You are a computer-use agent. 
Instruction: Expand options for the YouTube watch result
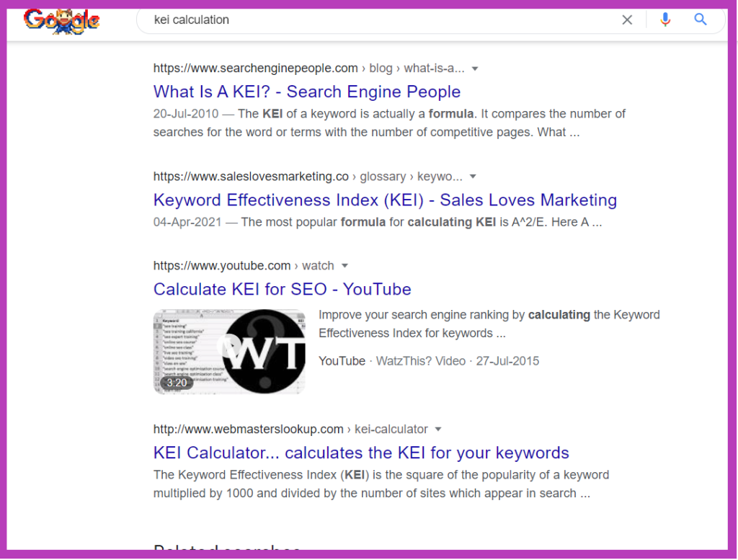[x=344, y=265]
